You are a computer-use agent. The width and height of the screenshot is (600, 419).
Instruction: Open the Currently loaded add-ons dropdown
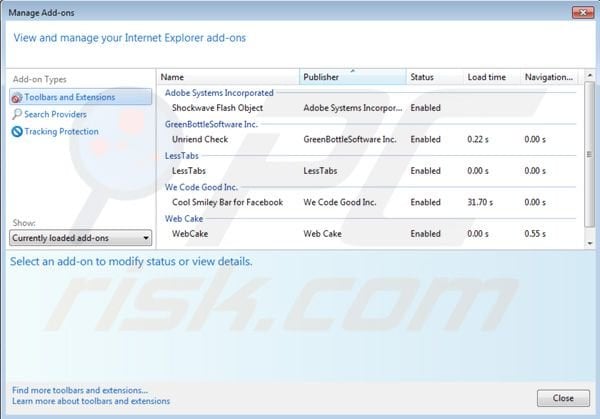tap(80, 238)
